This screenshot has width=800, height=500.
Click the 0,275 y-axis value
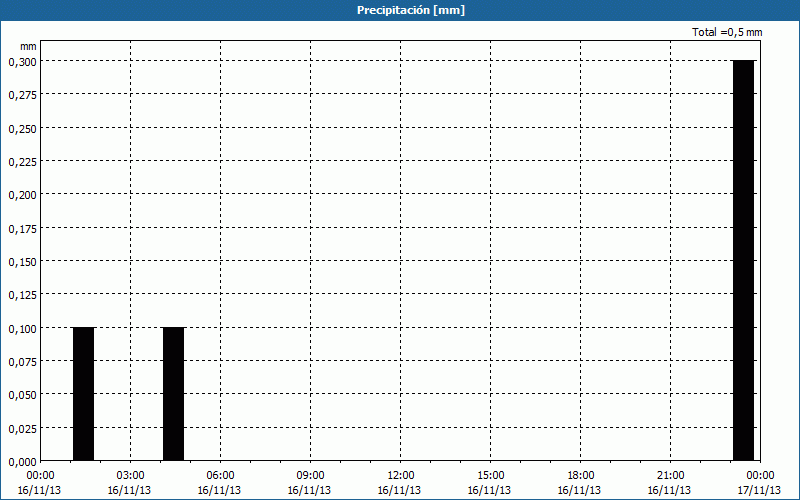point(22,95)
